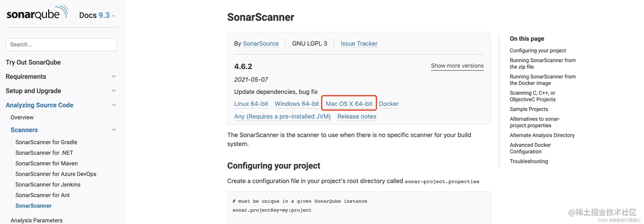Open SonarScanner for Azure DevOps

56,174
